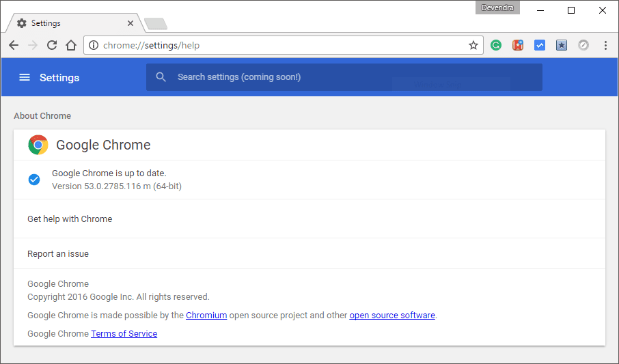
Task: Go back using the browser back arrow
Action: pyautogui.click(x=14, y=45)
